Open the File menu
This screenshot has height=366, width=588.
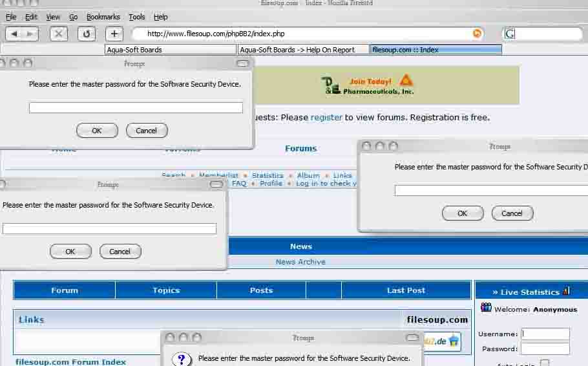point(11,17)
